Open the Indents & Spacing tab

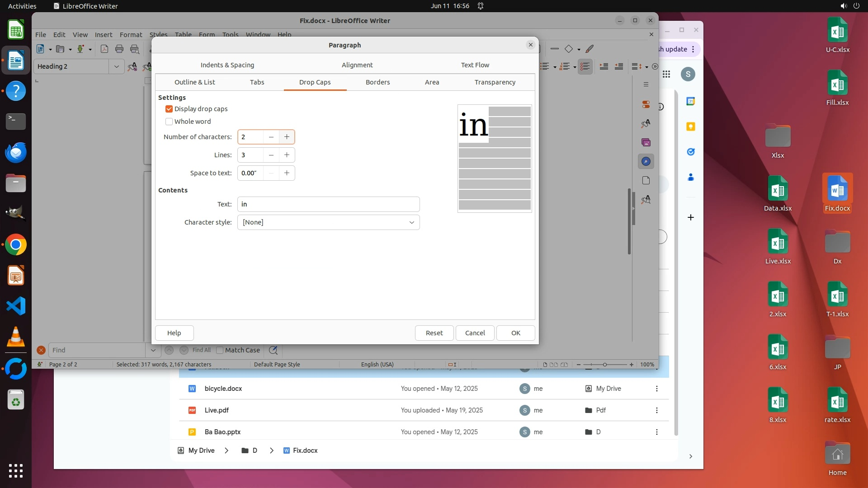227,65
